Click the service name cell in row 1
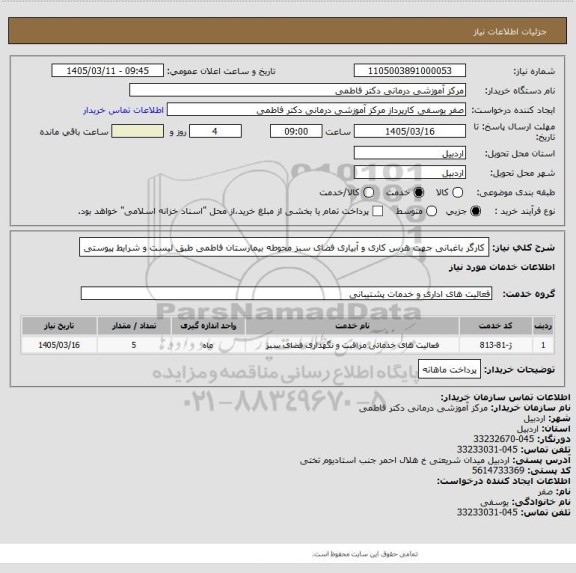576x573 pixels. coord(352,345)
